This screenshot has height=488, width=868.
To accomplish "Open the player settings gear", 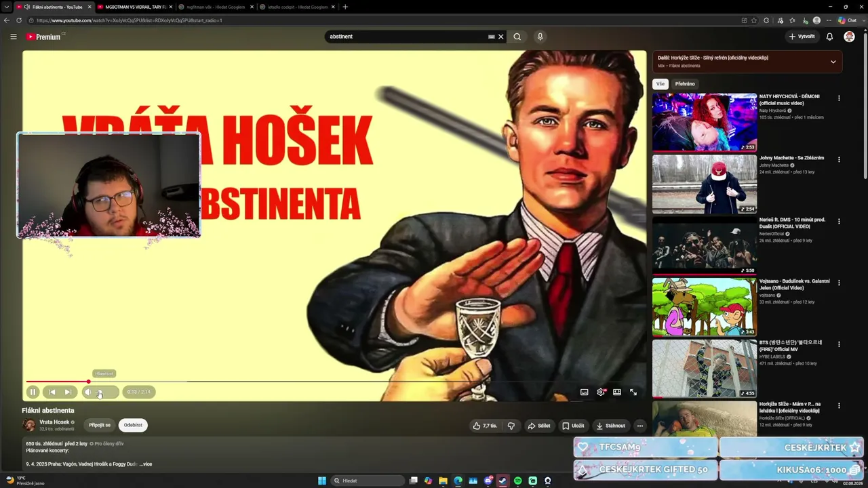I will (x=601, y=392).
